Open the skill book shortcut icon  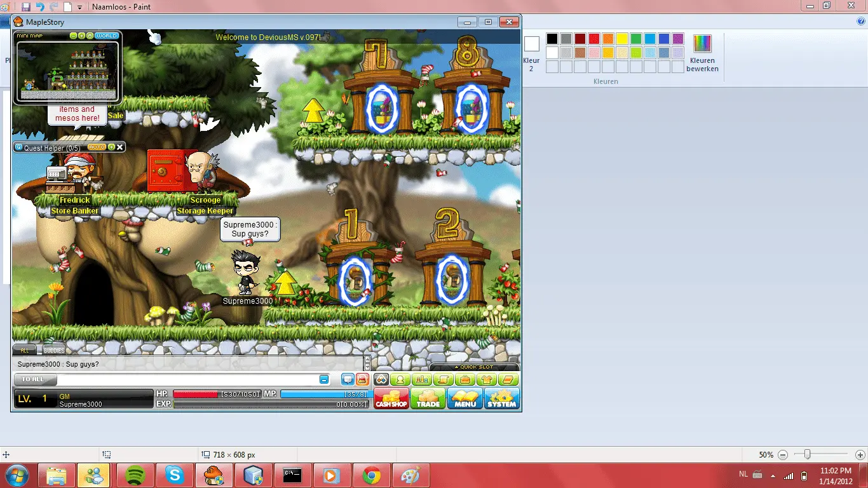pyautogui.click(x=509, y=379)
